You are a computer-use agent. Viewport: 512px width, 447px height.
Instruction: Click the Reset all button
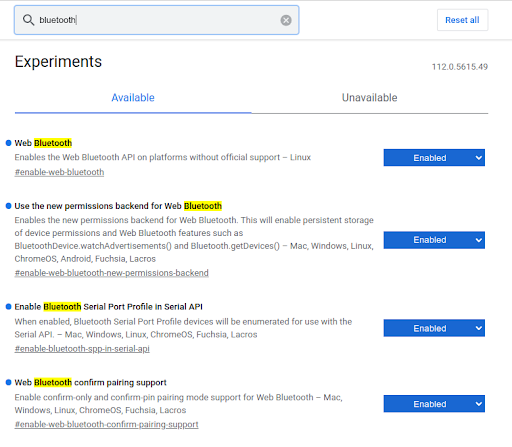pos(462,20)
